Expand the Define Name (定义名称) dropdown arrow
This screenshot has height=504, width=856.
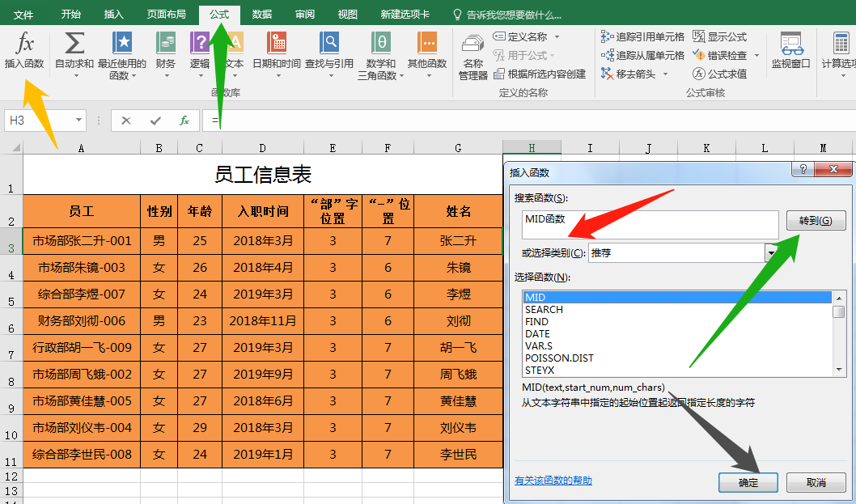(557, 36)
